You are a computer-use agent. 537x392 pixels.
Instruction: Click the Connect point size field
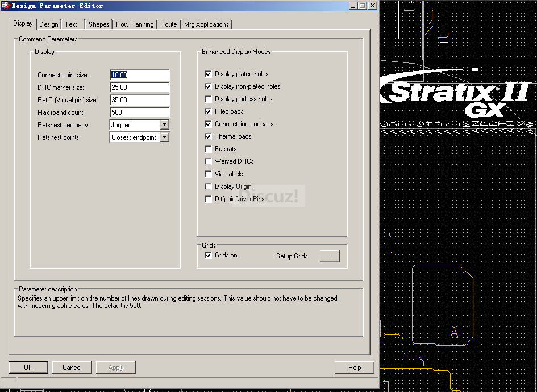pos(140,75)
